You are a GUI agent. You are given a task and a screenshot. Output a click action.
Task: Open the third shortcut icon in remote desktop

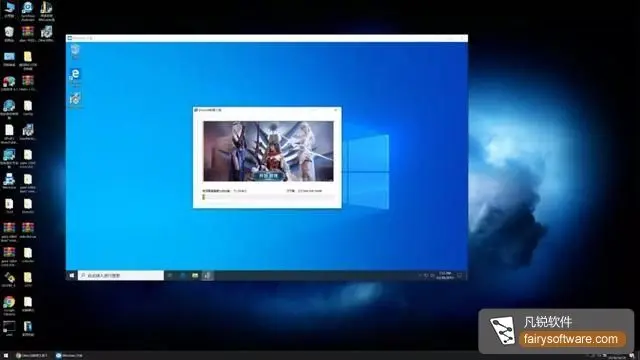75,99
